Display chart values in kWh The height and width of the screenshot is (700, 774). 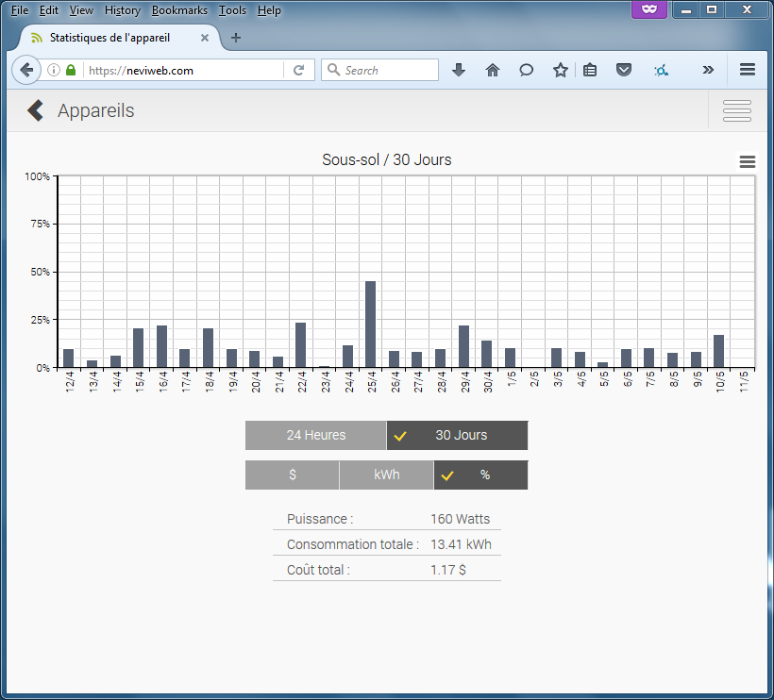pyautogui.click(x=386, y=475)
